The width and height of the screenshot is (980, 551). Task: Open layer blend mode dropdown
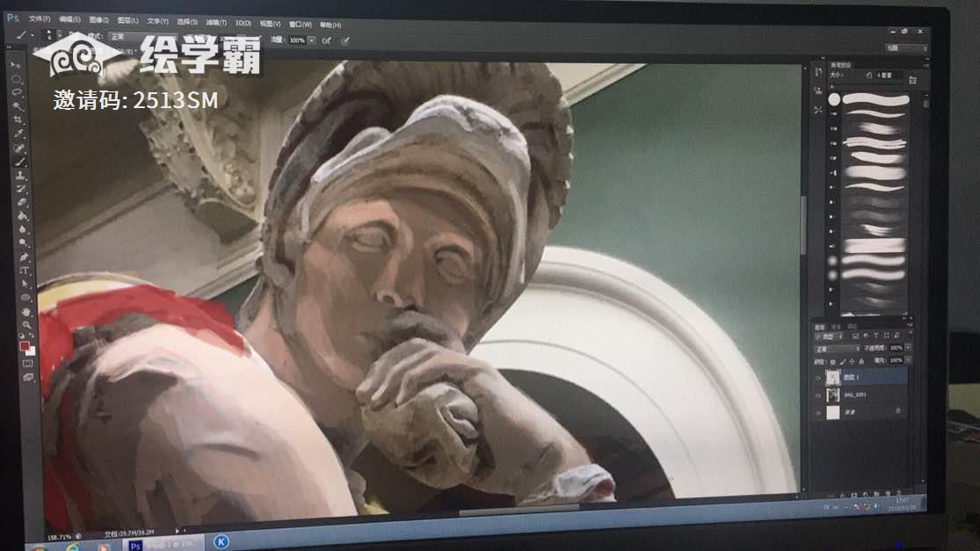pyautogui.click(x=838, y=349)
